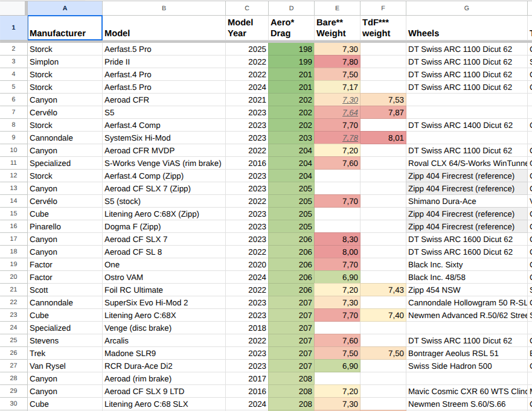The width and height of the screenshot is (532, 411).
Task: Select row 14 by its row number
Action: (13, 201)
